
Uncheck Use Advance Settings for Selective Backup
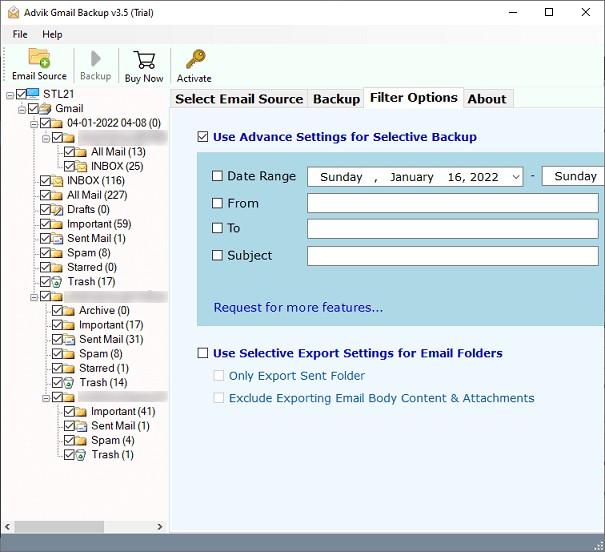tap(203, 137)
